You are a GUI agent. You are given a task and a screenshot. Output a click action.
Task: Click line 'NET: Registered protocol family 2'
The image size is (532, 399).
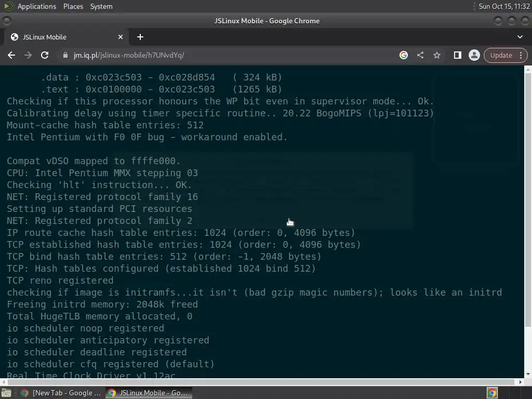coord(99,221)
